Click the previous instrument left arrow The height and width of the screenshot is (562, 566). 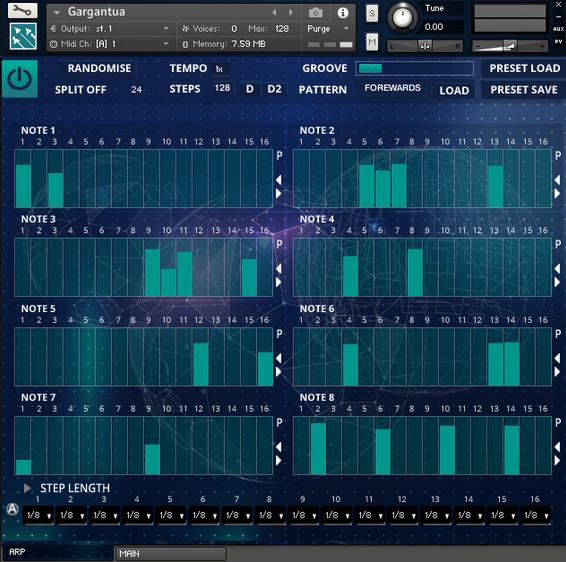click(x=274, y=13)
